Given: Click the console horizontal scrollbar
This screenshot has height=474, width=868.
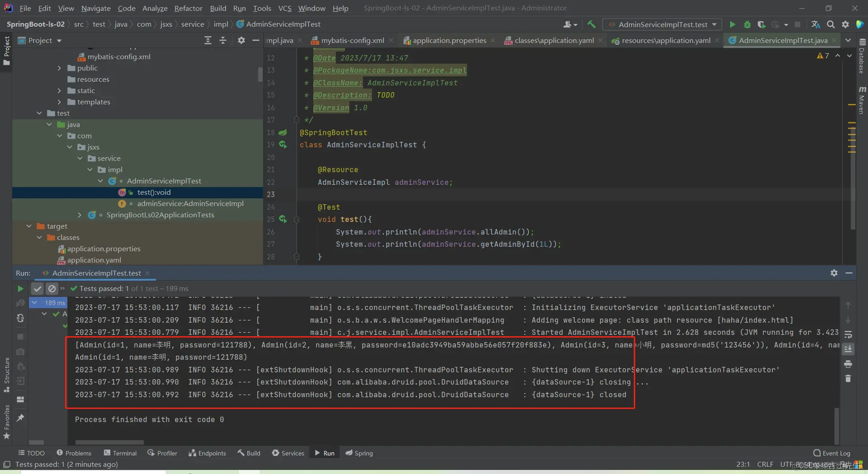Looking at the screenshot, I should pyautogui.click(x=109, y=442).
